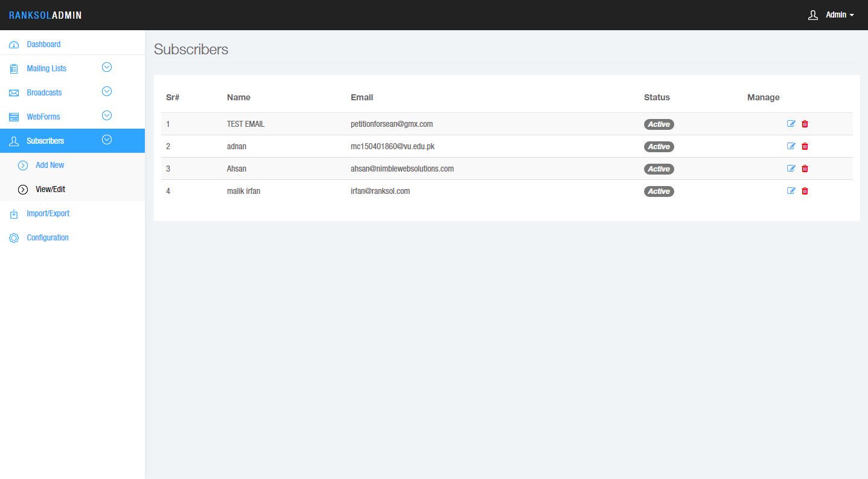Expand the WebForms submenu chevron
Viewport: 868px width, 479px height.
[x=107, y=115]
